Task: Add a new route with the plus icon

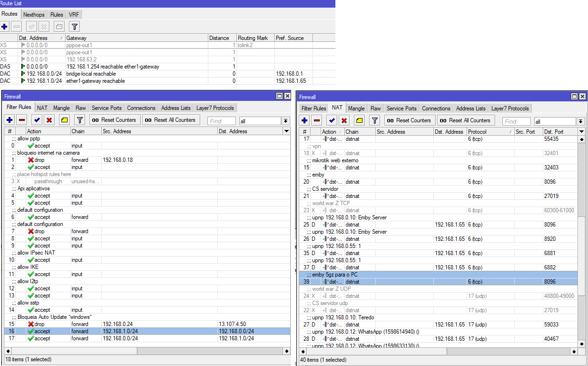Action: tap(5, 26)
